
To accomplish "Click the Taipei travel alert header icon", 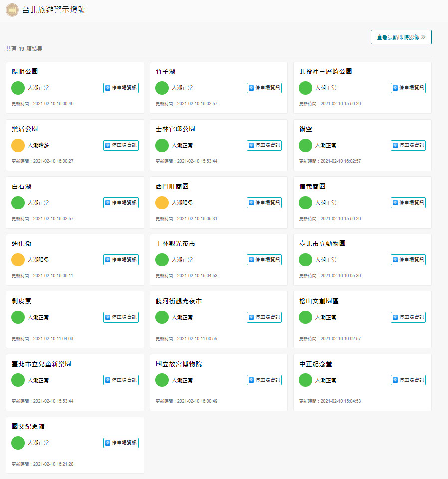I will [12, 9].
